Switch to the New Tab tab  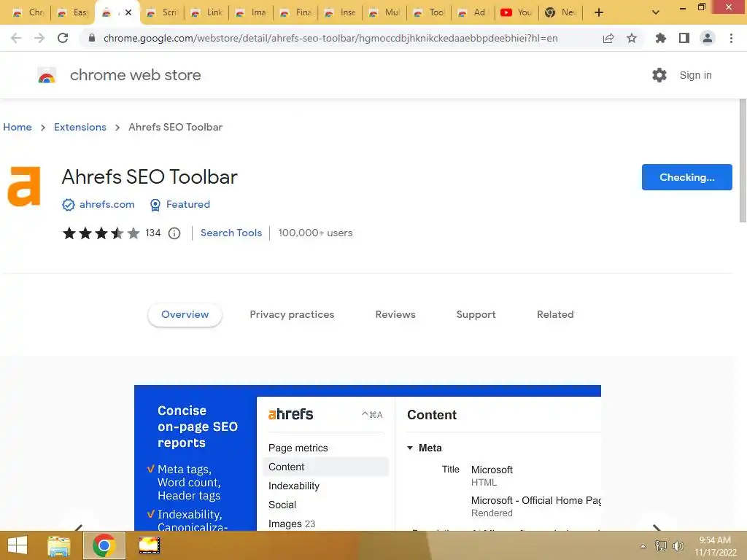(x=561, y=12)
